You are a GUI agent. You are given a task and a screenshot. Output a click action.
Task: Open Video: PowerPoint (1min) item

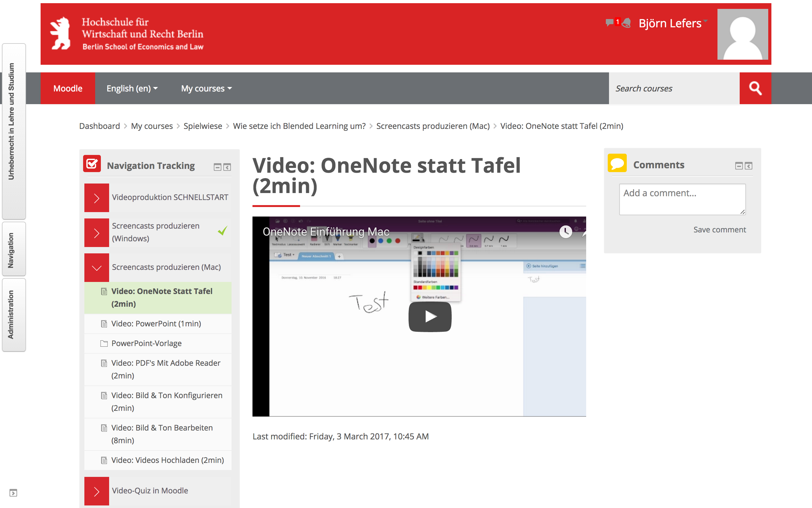click(x=156, y=324)
